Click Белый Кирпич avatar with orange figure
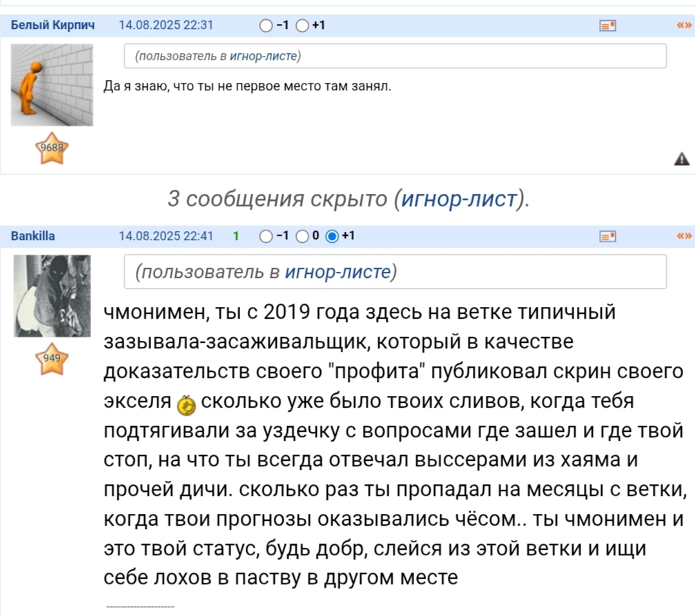The image size is (695, 616). (x=52, y=85)
